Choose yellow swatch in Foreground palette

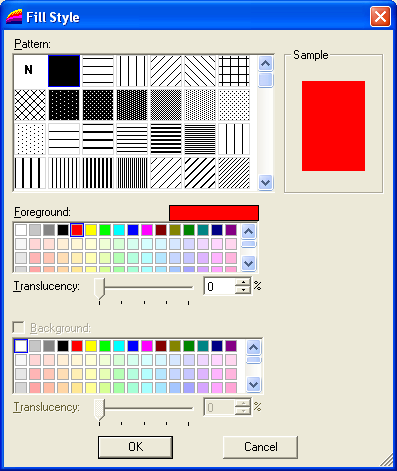click(91, 230)
